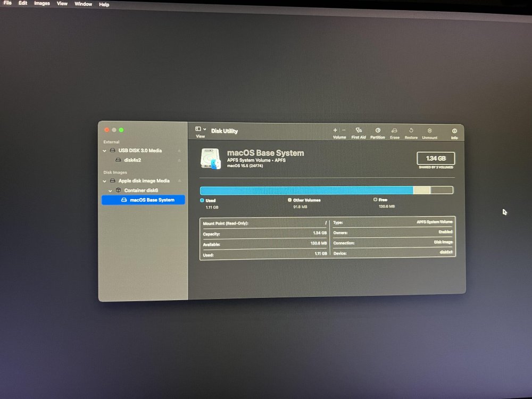Click the blue Used storage bar
532x399 pixels.
tap(306, 190)
